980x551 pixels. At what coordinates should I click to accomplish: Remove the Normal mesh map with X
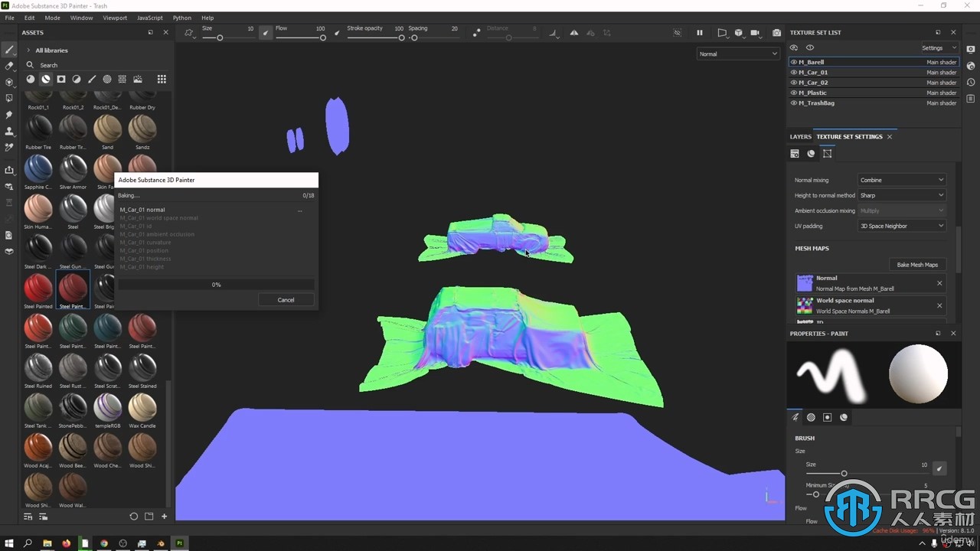[939, 283]
